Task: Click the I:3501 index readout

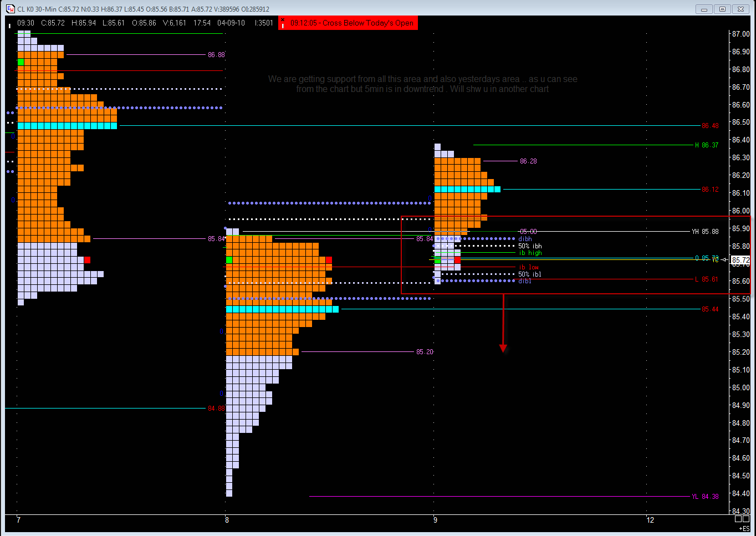Action: pos(264,23)
